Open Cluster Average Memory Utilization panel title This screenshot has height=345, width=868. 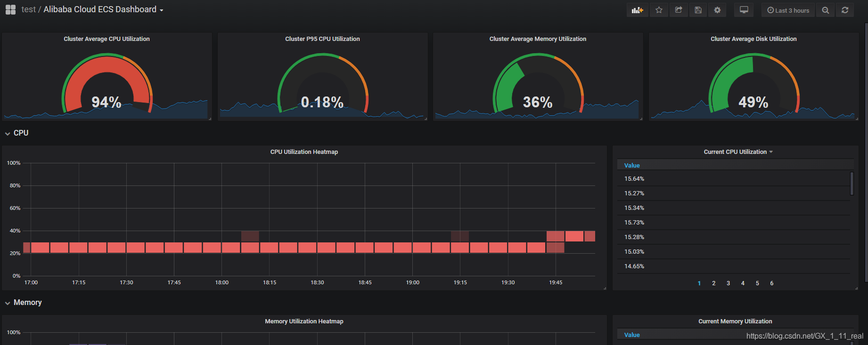[538, 39]
